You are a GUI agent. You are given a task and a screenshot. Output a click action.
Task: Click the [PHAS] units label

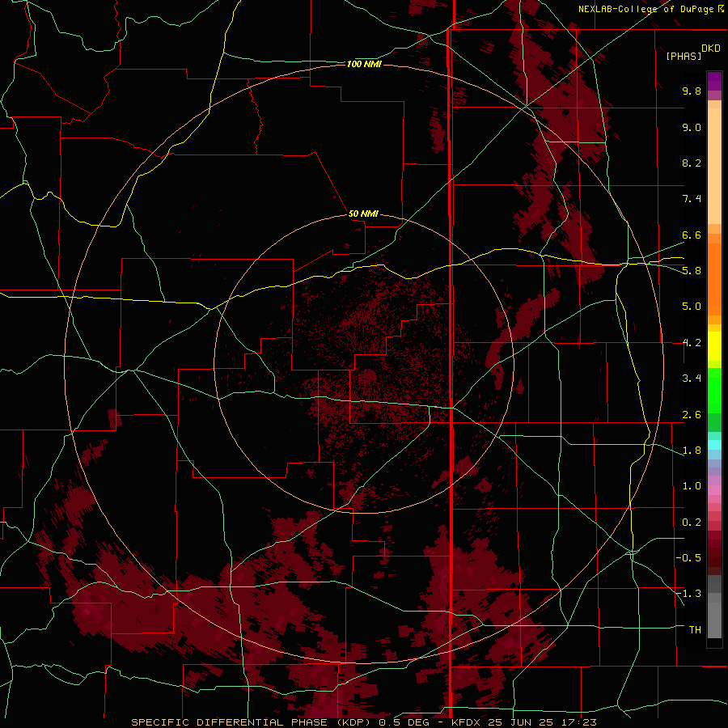pyautogui.click(x=684, y=56)
